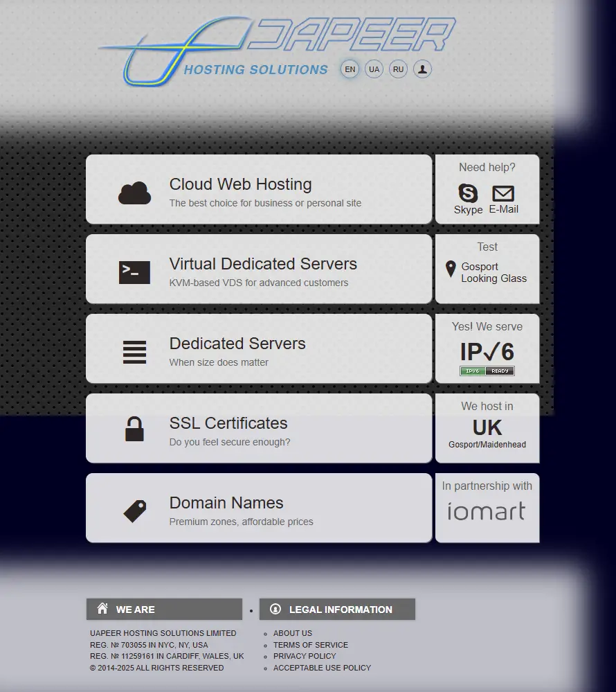Click Gosport/Maidenhead location text
The image size is (616, 692).
[x=487, y=445]
